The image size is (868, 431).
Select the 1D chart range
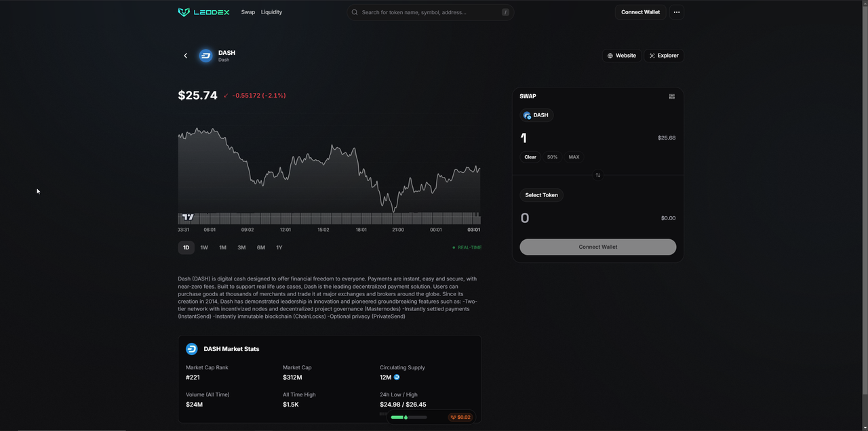tap(186, 247)
